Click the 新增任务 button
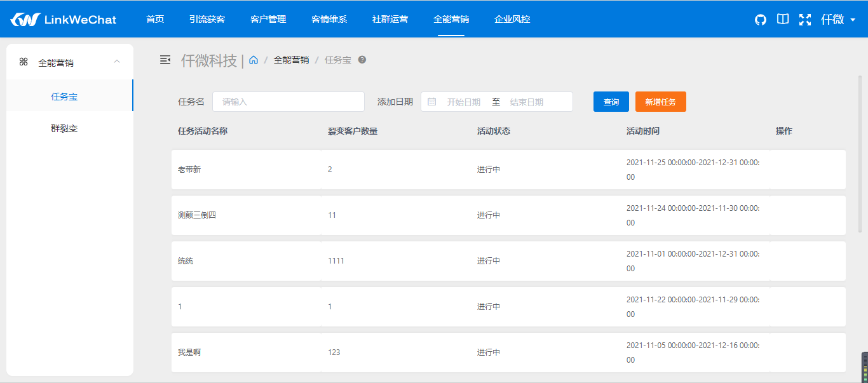This screenshot has height=383, width=868. pos(661,102)
